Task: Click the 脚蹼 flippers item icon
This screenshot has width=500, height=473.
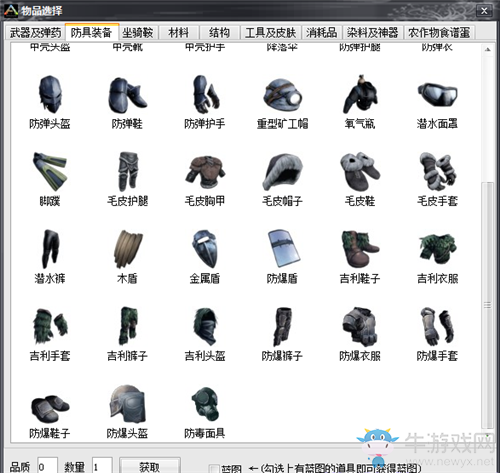Action: 50,172
